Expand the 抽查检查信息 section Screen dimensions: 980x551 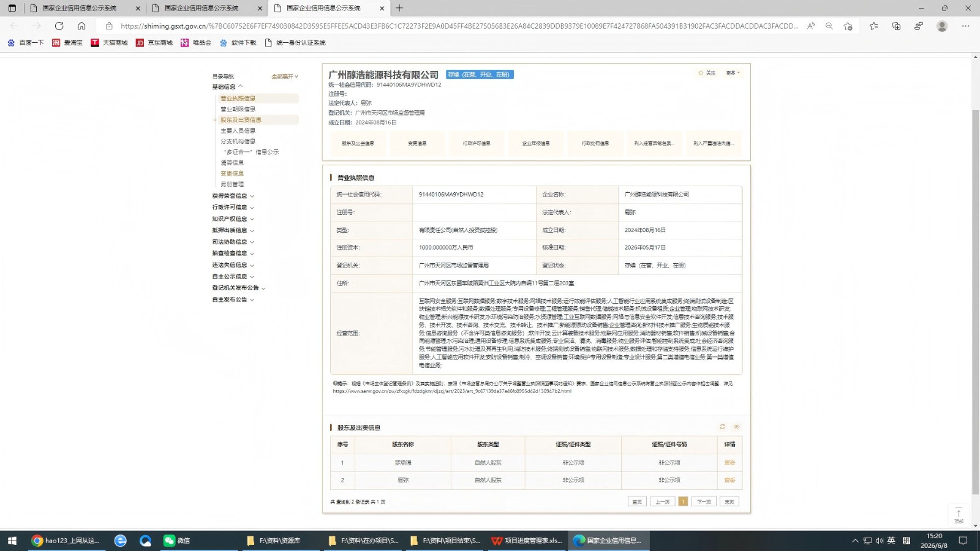(x=233, y=253)
